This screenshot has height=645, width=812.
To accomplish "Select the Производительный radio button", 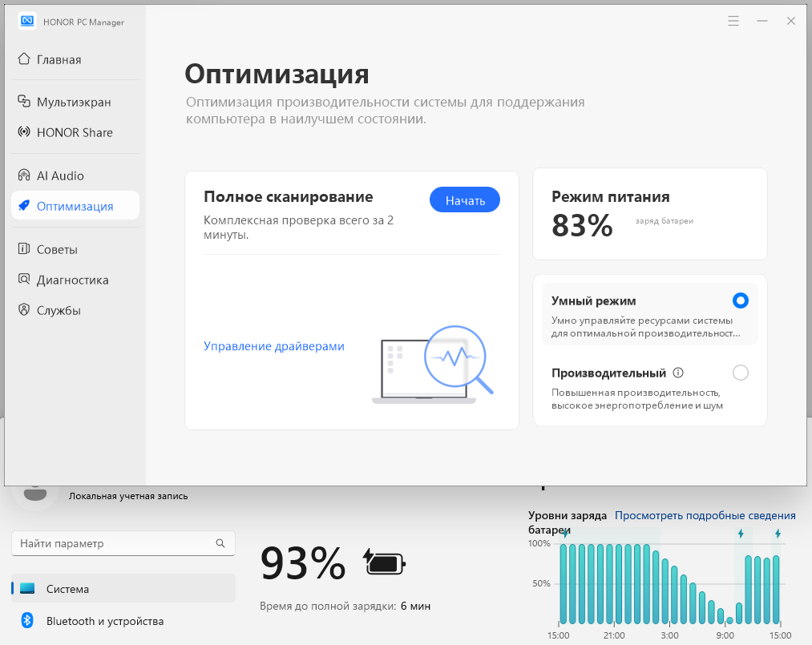I will [x=741, y=373].
